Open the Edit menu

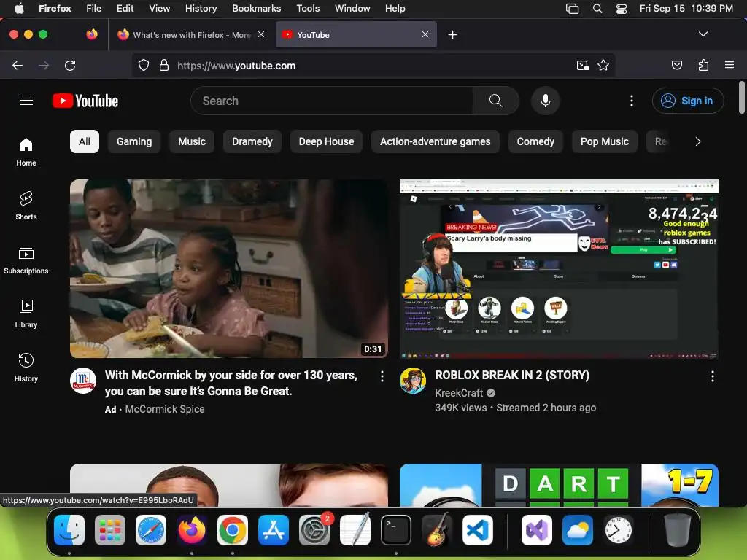(125, 8)
